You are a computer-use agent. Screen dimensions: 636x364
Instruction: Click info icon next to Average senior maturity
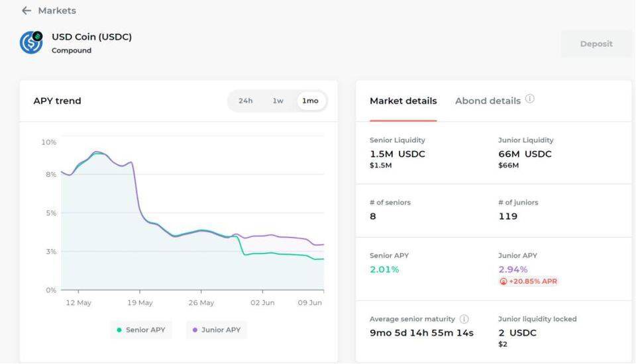(x=464, y=319)
